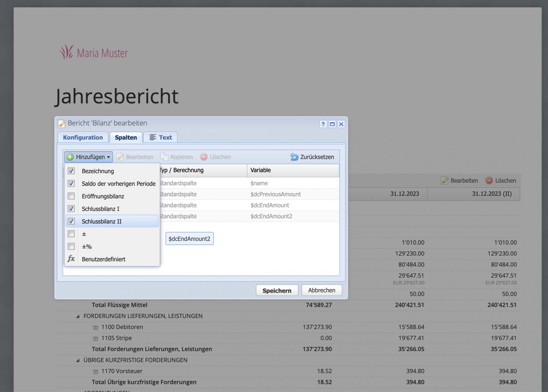Open the help question mark icon in dialog titlebar
Image resolution: width=548 pixels, height=392 pixels.
[323, 124]
